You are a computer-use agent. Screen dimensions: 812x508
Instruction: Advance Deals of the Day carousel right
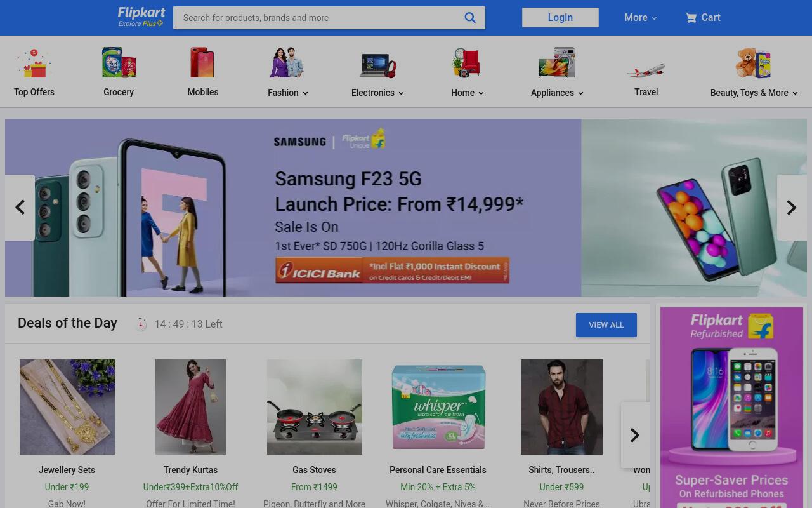pyautogui.click(x=634, y=435)
